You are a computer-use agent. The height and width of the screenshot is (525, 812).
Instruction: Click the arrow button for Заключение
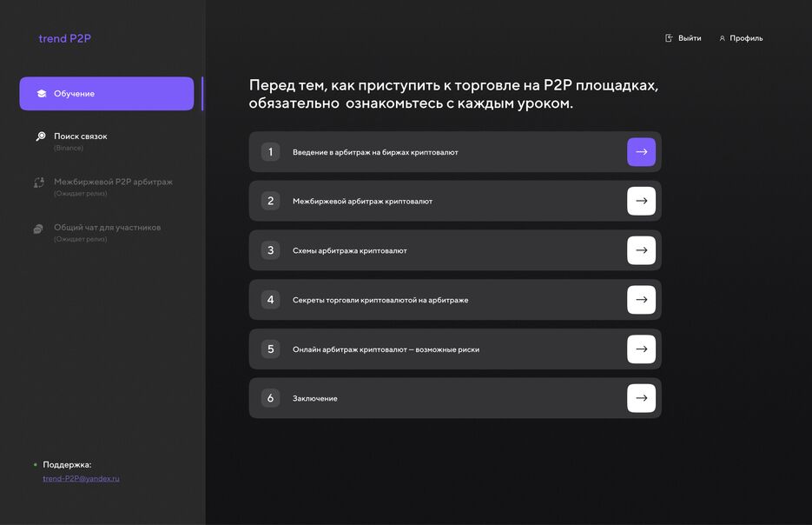[641, 398]
